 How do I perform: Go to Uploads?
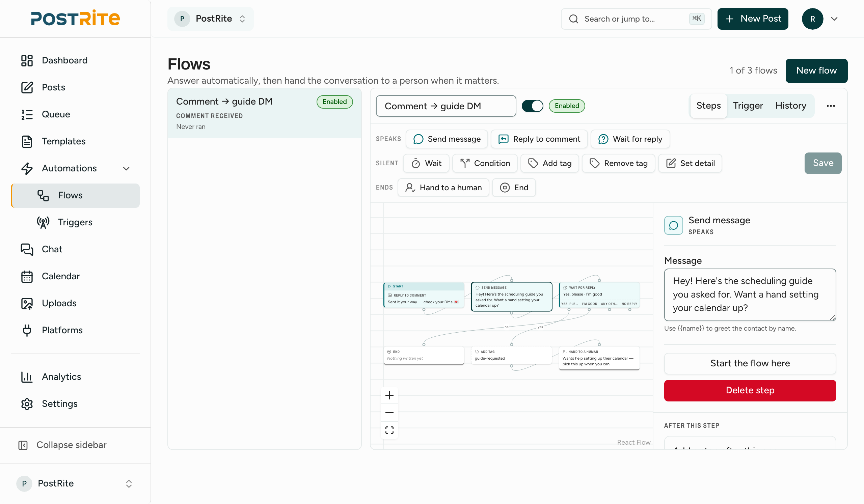point(75,303)
